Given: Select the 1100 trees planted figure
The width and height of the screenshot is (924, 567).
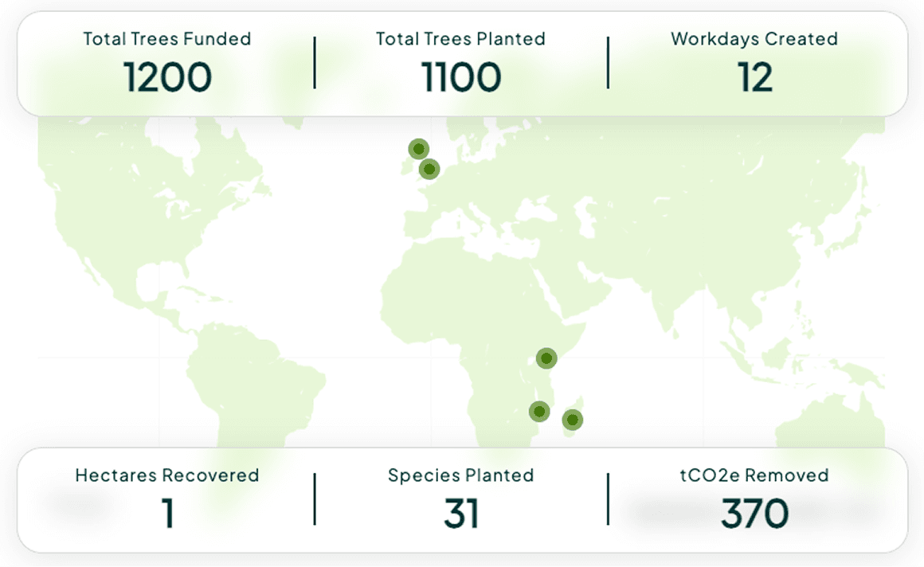Looking at the screenshot, I should click(x=461, y=77).
